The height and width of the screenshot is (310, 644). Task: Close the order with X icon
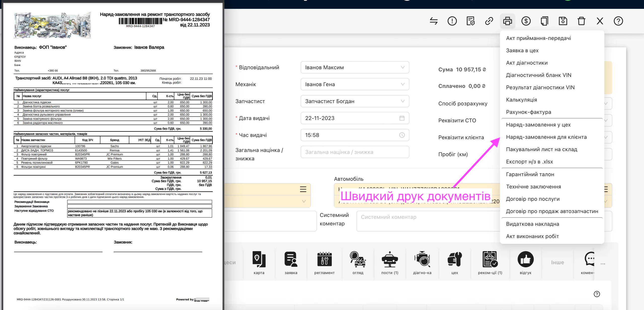coord(600,21)
